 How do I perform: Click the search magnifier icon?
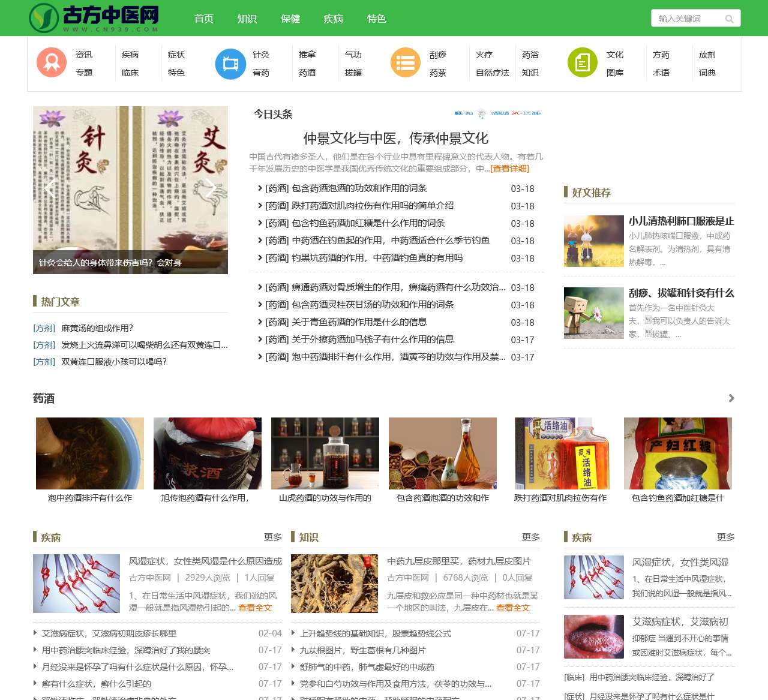pos(729,19)
